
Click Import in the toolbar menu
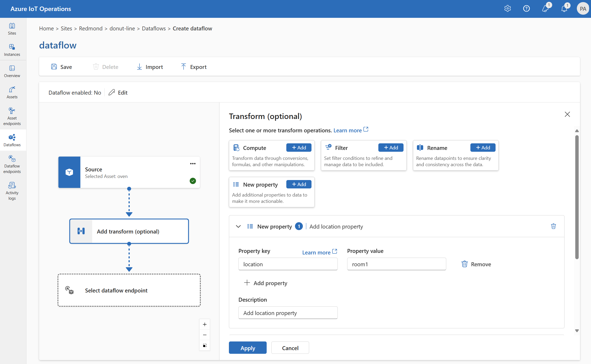click(149, 66)
